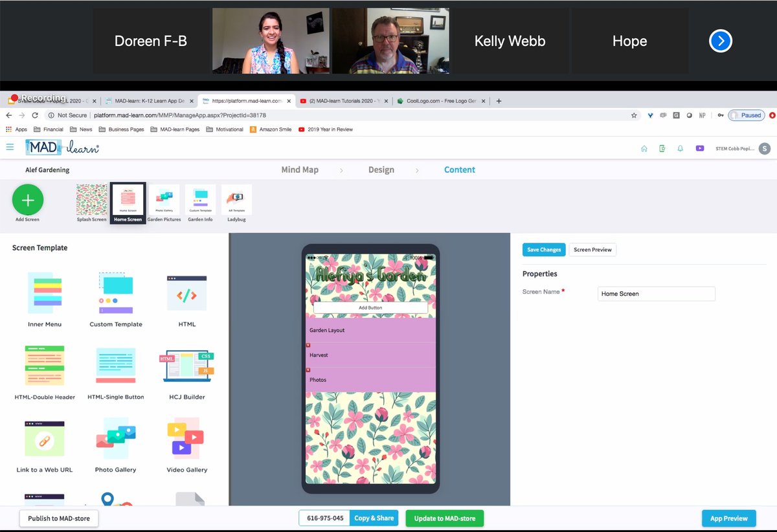Image resolution: width=777 pixels, height=532 pixels.
Task: Open the user avatar S menu
Action: (765, 148)
